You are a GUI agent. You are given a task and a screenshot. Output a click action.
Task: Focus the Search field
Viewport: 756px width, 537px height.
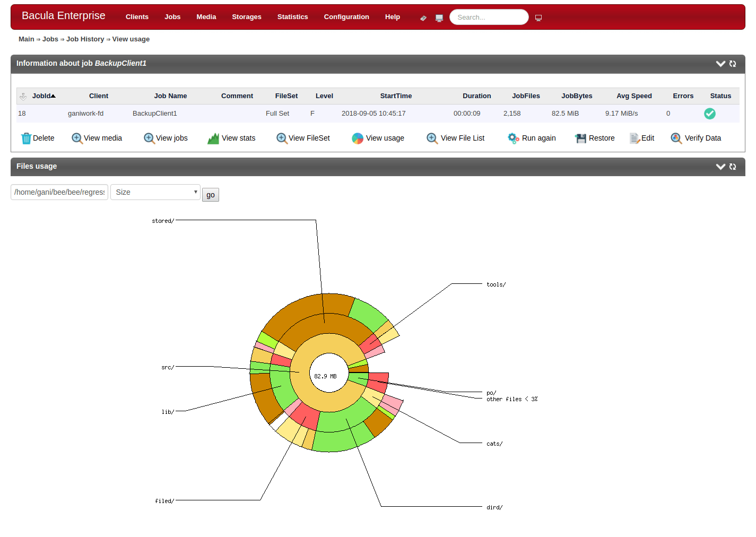pos(489,18)
